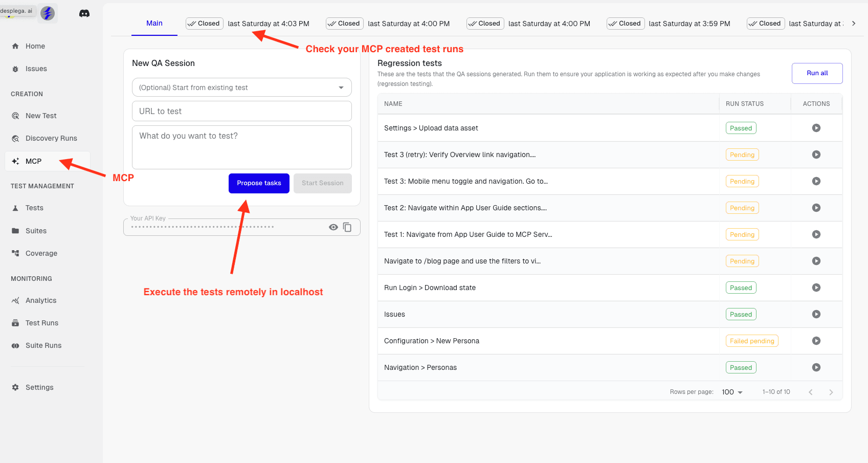Copy the API key with copy icon
This screenshot has height=463, width=868.
(347, 227)
